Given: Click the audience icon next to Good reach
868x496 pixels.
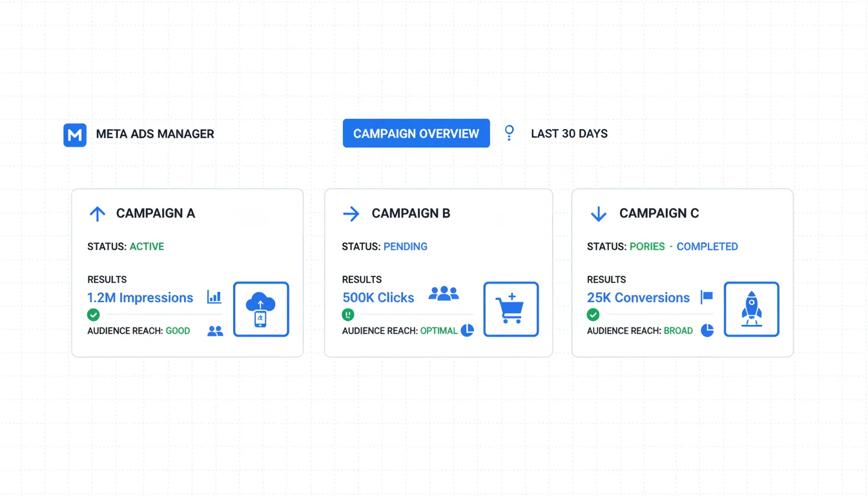Looking at the screenshot, I should point(215,331).
